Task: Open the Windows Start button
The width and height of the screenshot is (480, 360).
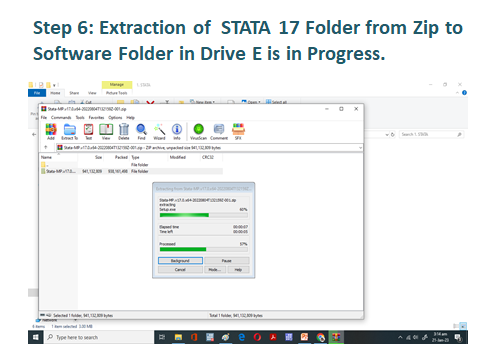Action: pyautogui.click(x=36, y=337)
